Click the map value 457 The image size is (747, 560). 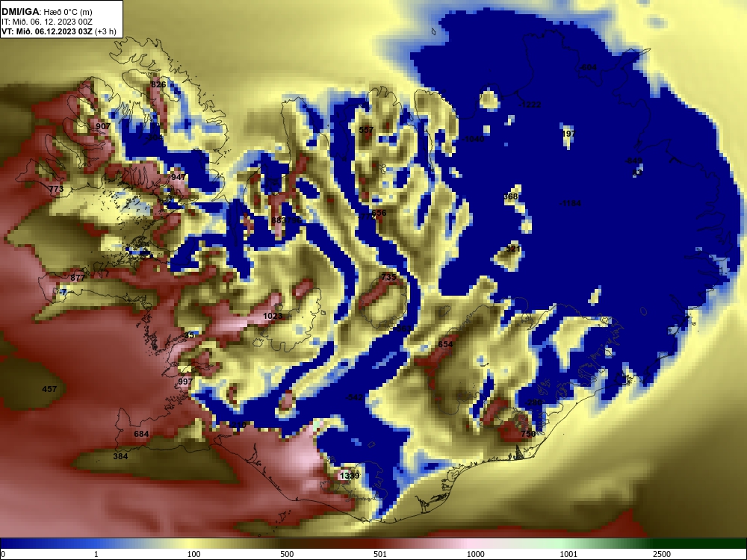[49, 390]
